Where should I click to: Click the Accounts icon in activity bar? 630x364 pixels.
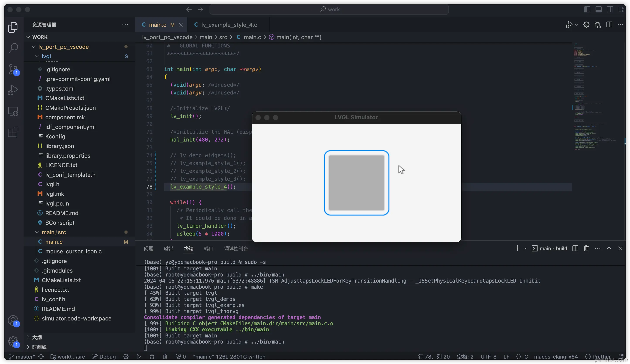point(13,320)
